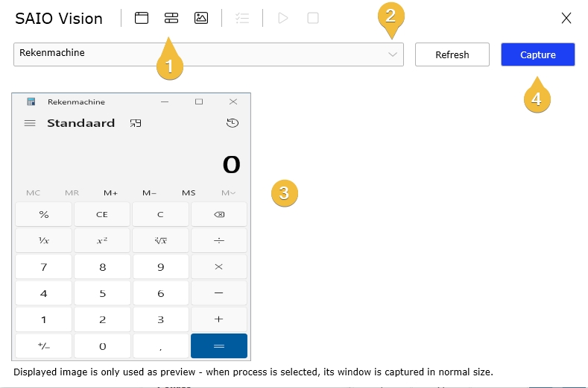Click the square stop icon in the toolbar

point(313,18)
